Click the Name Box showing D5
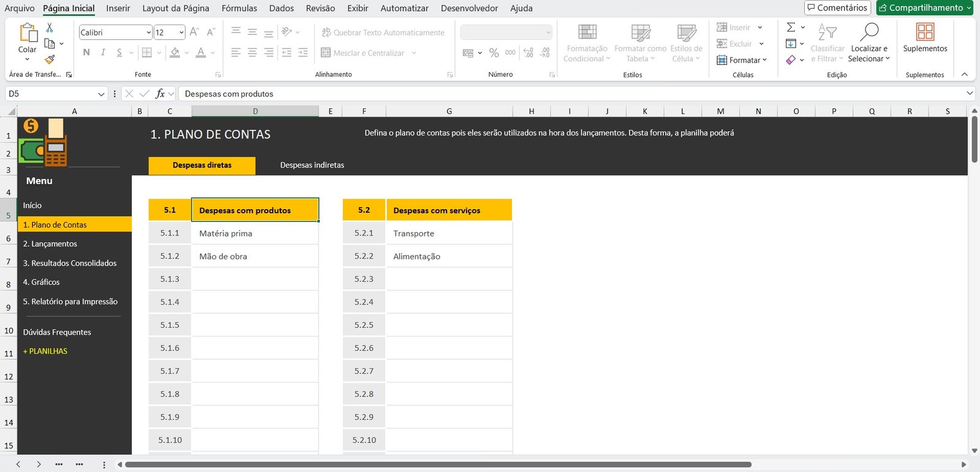Image resolution: width=980 pixels, height=472 pixels. [51, 94]
